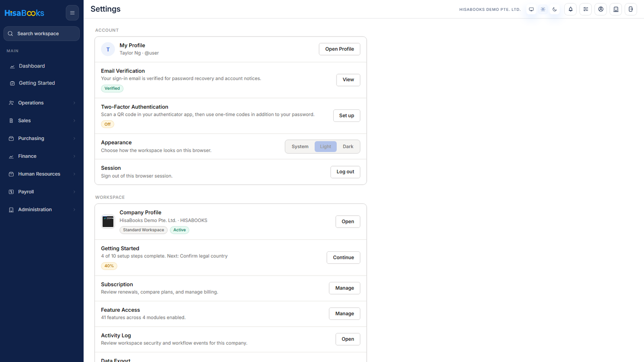Viewport: 644px width, 362px height.
Task: Click the Log out button under Session
Action: [x=345, y=172]
